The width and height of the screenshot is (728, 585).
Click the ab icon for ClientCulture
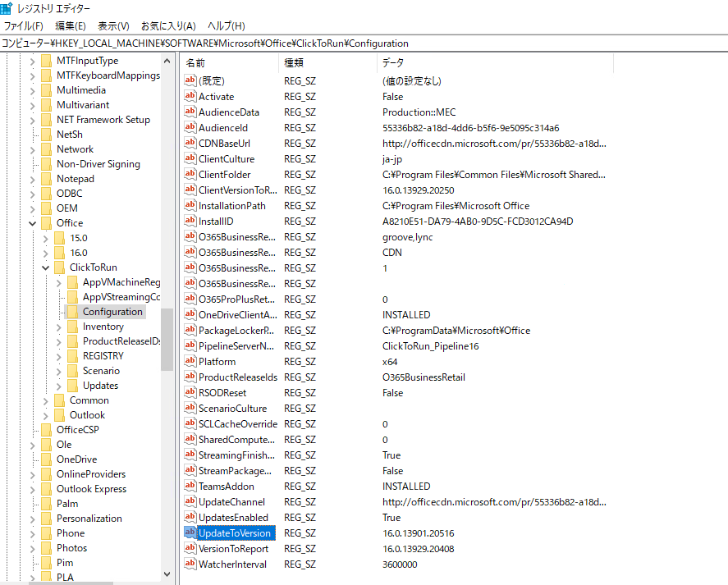[190, 158]
